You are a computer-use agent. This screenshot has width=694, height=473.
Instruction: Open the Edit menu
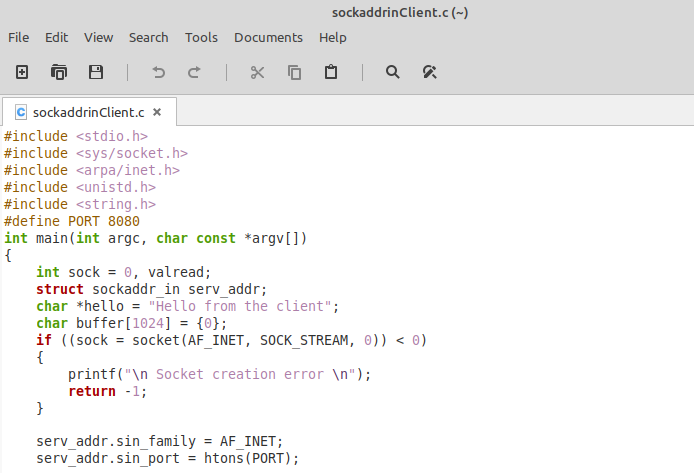pos(57,37)
